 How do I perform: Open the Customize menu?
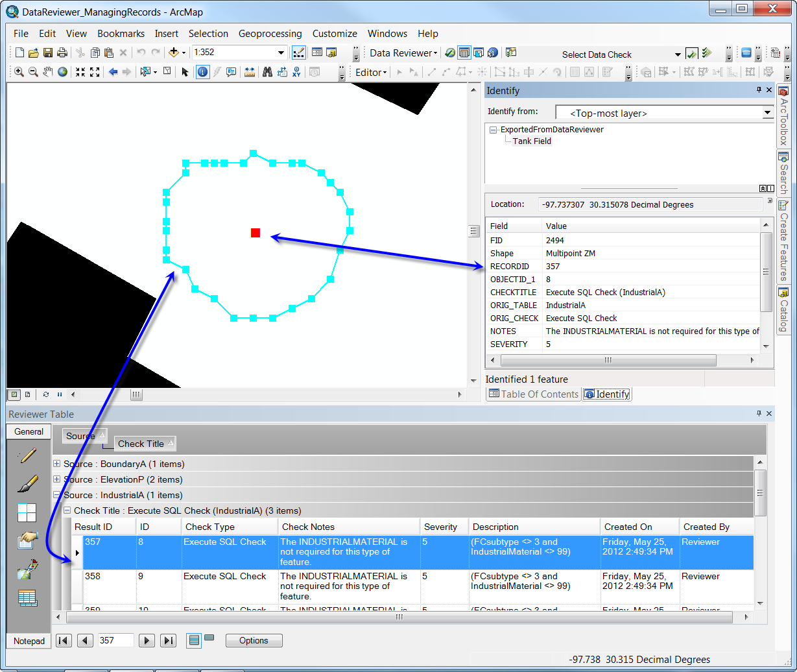[x=335, y=33]
